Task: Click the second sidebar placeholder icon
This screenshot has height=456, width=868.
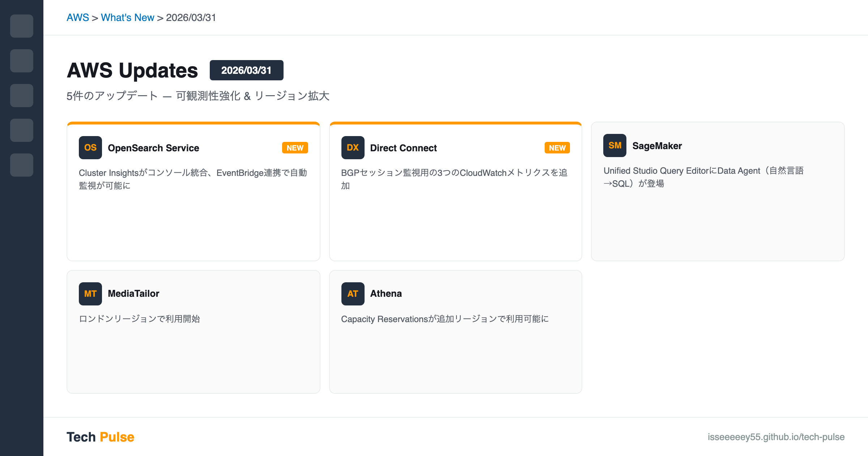Action: (22, 61)
